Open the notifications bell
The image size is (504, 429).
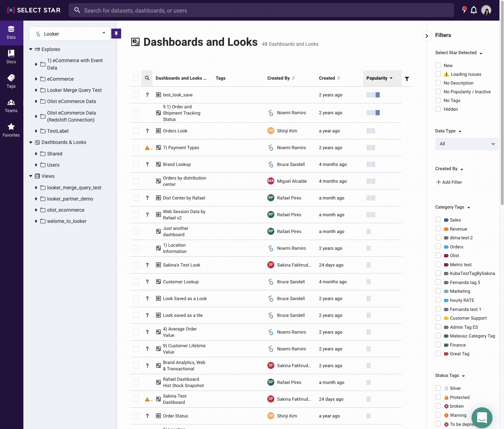[x=474, y=10]
